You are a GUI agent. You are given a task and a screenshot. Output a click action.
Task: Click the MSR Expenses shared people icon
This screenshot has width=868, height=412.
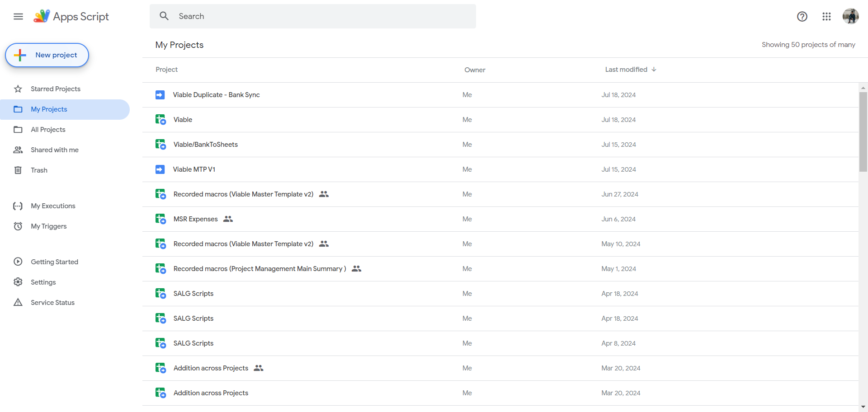pyautogui.click(x=228, y=219)
